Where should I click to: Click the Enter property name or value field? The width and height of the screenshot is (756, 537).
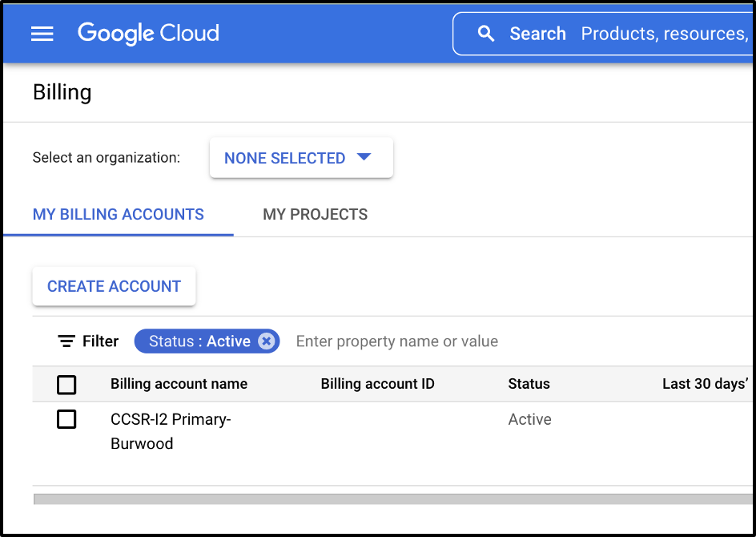pyautogui.click(x=397, y=341)
